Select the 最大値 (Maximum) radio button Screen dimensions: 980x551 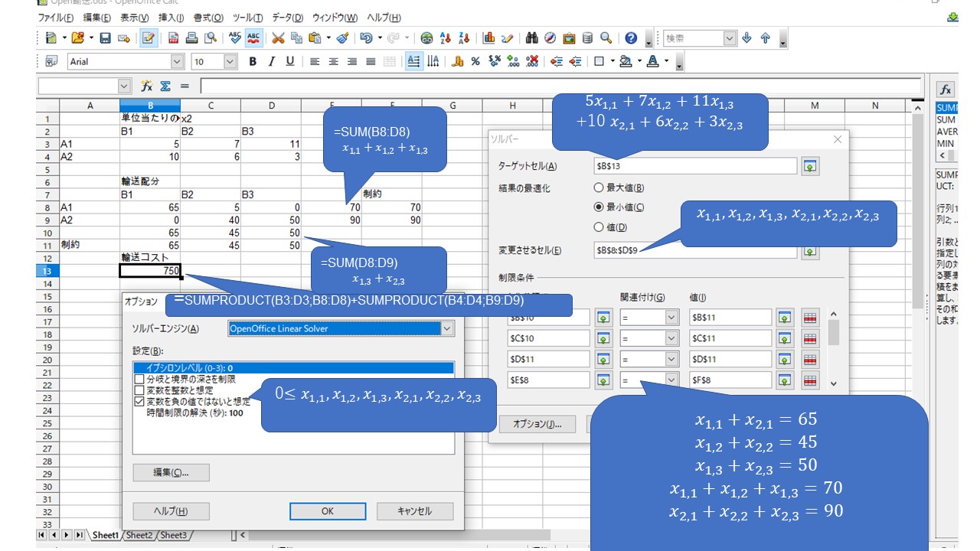point(599,187)
